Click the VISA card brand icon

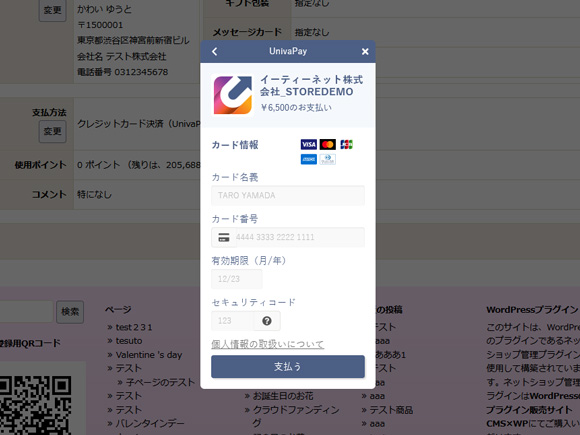point(308,144)
